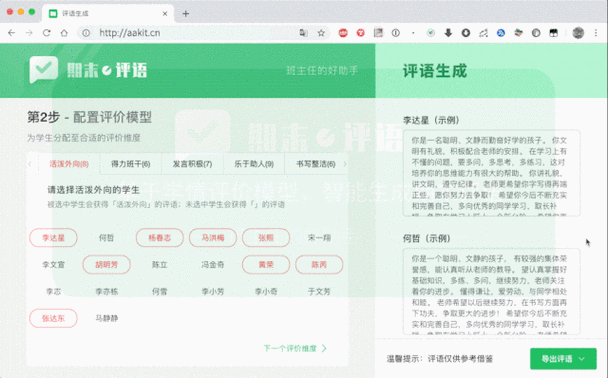Deselect student 马洪梅

(x=213, y=238)
